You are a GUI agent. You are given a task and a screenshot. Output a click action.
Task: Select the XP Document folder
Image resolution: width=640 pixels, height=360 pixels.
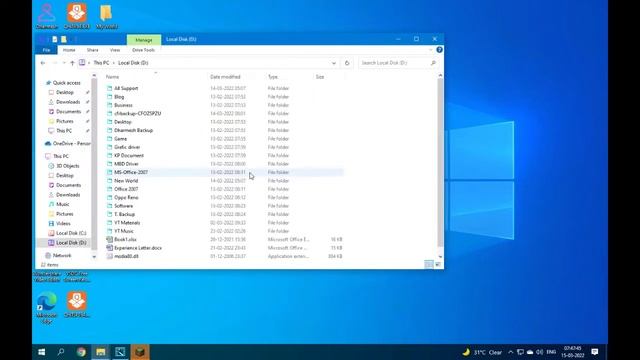point(129,156)
